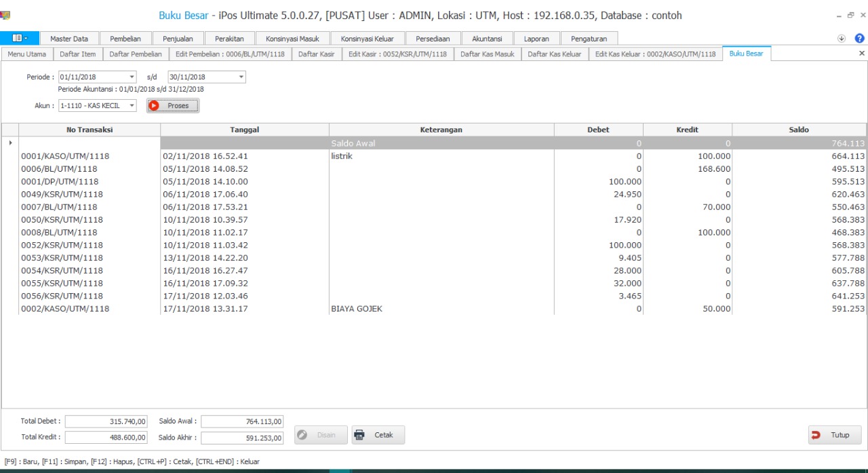Click the iPos application icon in title bar
868x473 pixels.
tap(6, 15)
